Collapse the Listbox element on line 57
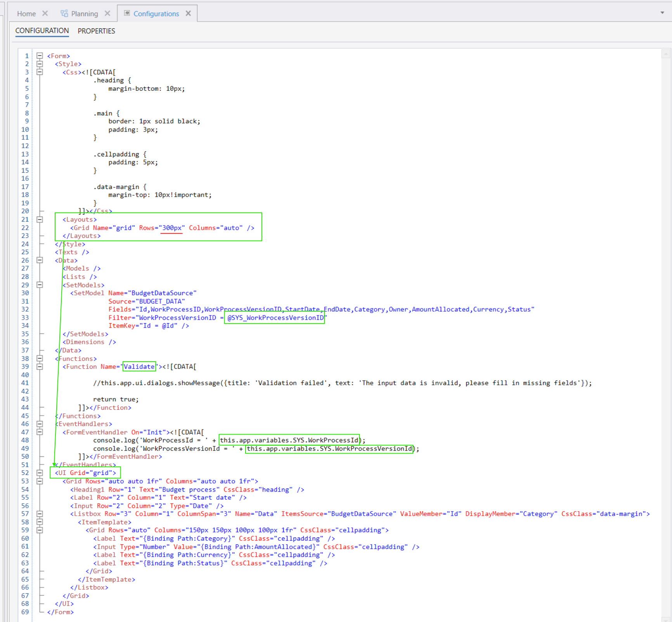672x622 pixels. click(x=40, y=514)
